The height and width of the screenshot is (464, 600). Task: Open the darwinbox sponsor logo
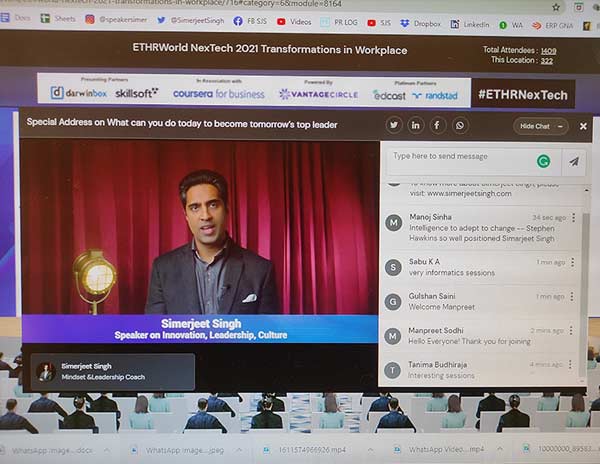78,93
